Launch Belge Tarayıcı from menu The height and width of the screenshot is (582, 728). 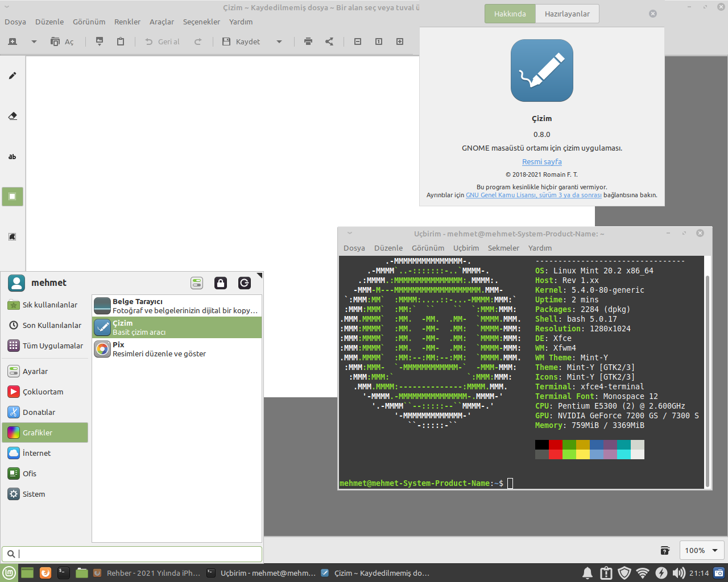point(177,306)
